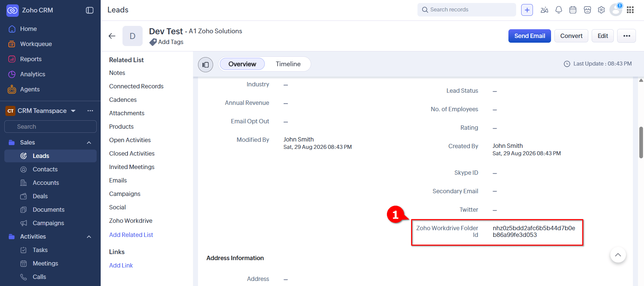Screen dimensions: 644x286
Task: Jump to Notes related list
Action: (117, 73)
